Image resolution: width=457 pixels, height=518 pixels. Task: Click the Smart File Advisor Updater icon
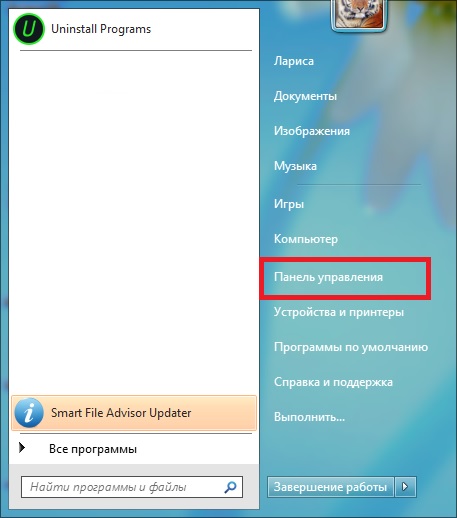click(29, 413)
